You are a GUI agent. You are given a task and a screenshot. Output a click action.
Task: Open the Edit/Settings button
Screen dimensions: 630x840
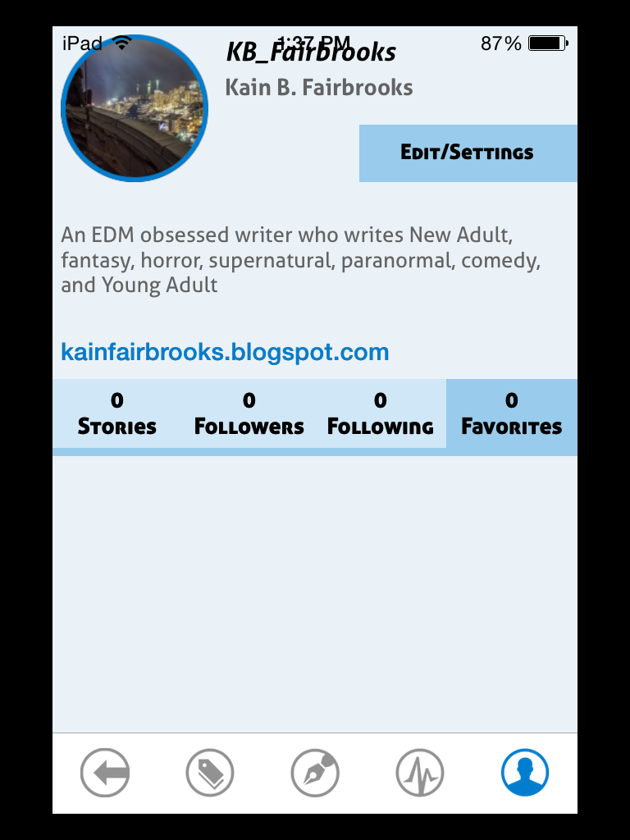coord(468,153)
